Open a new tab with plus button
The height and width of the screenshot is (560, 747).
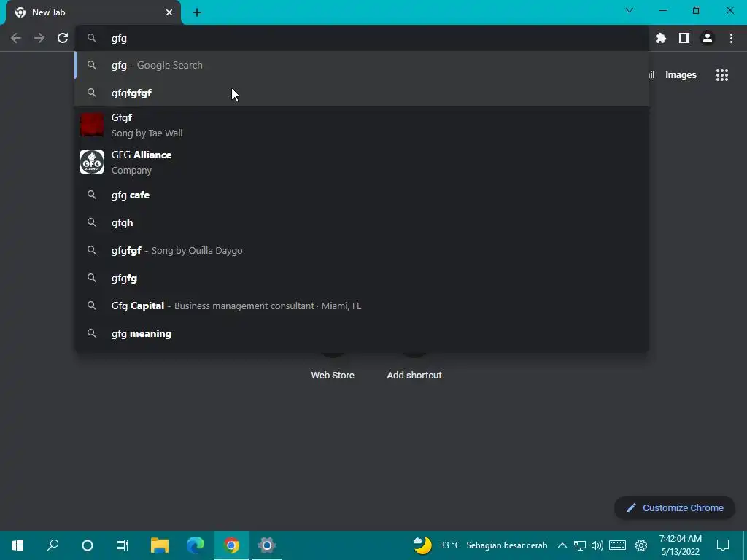[197, 12]
